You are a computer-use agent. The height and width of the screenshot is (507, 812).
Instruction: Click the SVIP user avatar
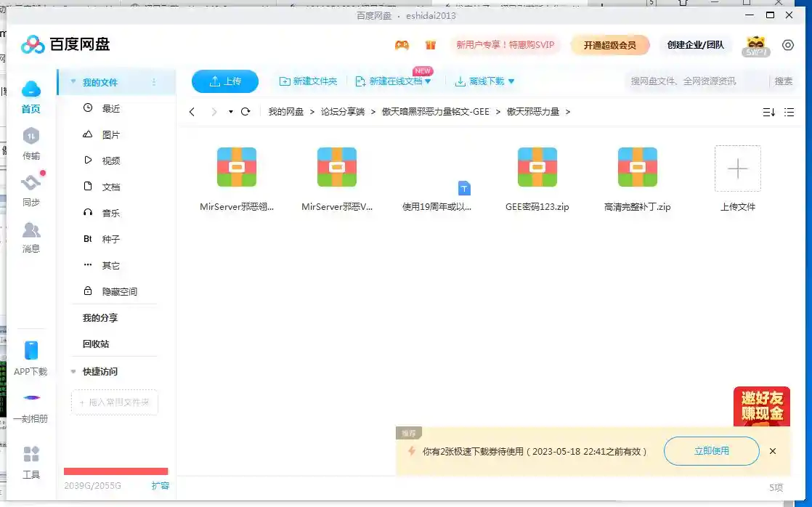pos(755,46)
